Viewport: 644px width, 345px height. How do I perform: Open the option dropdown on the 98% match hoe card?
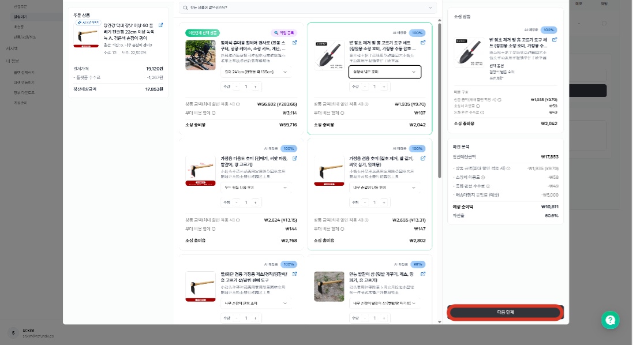coord(384,303)
